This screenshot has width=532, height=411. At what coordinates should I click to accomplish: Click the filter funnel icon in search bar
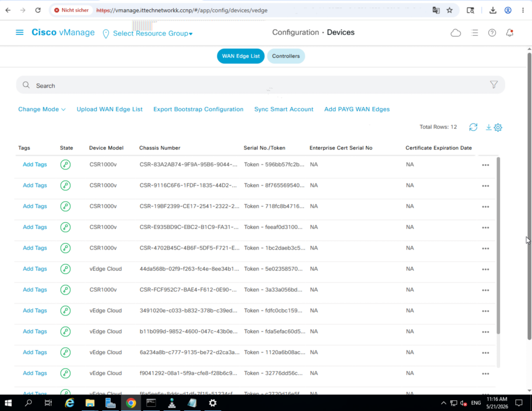point(493,85)
